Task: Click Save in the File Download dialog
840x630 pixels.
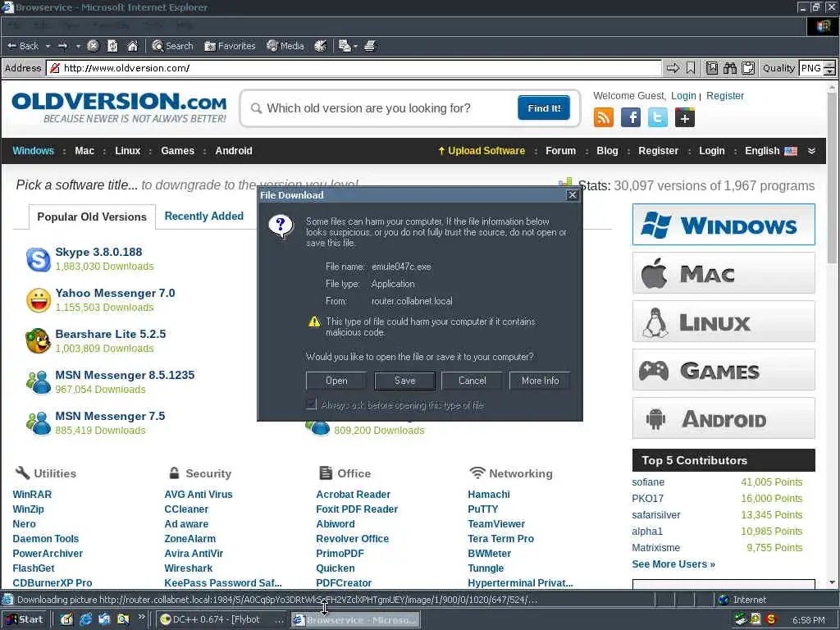Action: 405,381
